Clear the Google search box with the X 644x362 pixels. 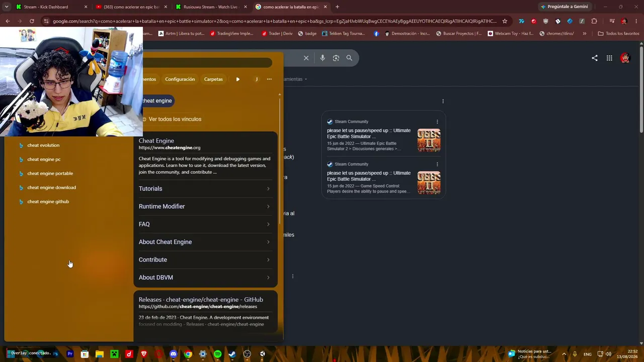tap(306, 58)
